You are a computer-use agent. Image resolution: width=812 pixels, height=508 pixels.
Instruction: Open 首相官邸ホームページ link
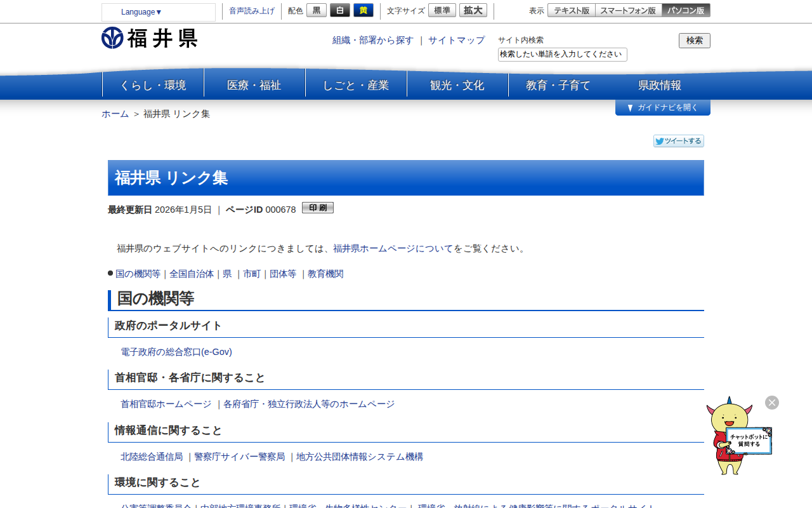pyautogui.click(x=166, y=404)
